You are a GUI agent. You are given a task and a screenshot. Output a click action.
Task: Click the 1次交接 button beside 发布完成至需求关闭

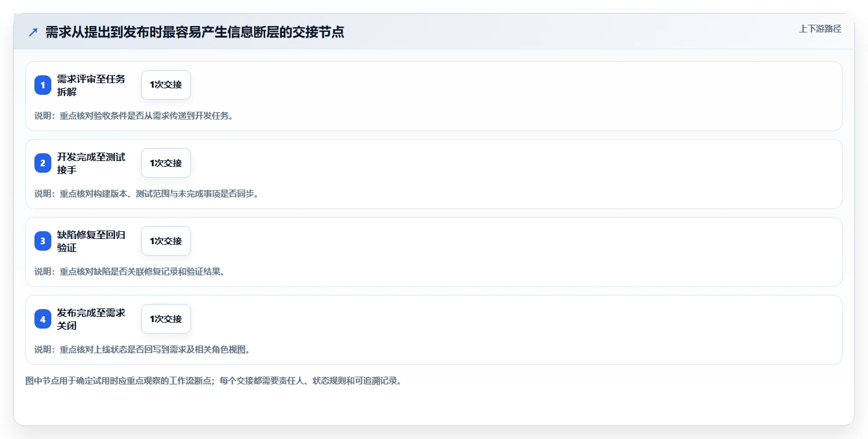click(x=166, y=319)
